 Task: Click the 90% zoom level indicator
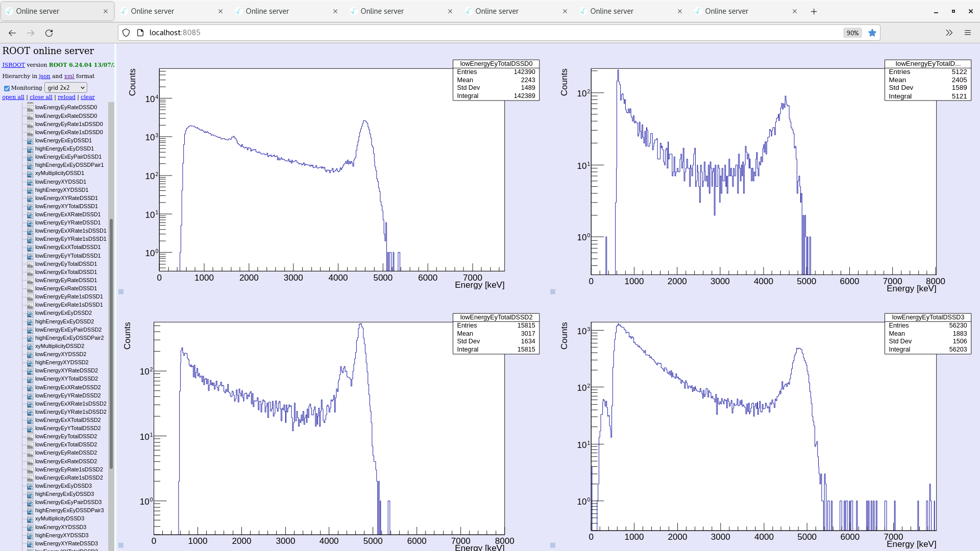coord(852,33)
